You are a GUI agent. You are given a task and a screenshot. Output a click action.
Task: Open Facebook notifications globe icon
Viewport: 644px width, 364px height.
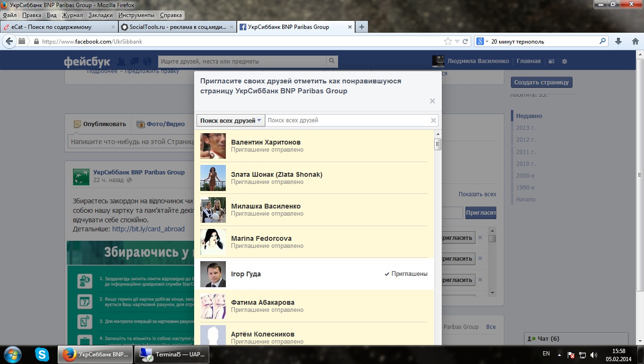tap(147, 61)
